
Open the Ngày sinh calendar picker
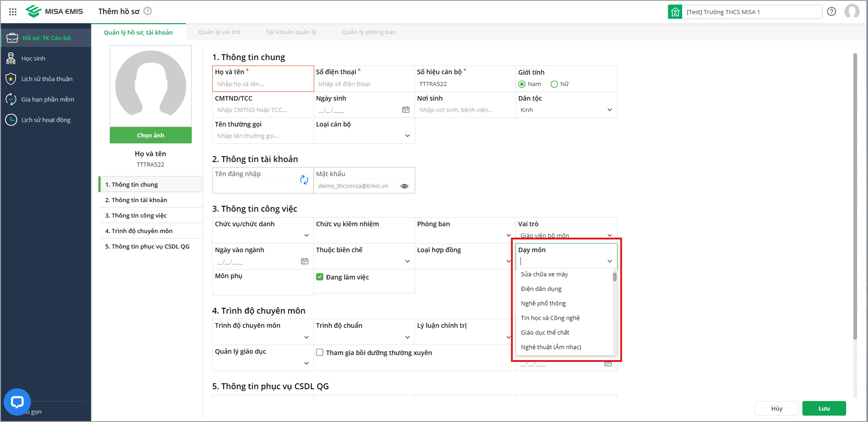tap(406, 110)
